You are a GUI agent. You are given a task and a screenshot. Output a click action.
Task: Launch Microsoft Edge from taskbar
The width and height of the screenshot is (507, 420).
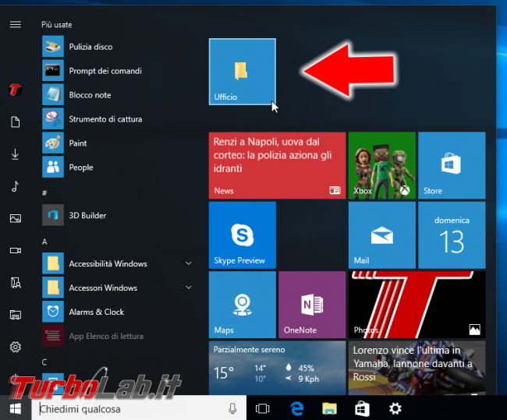point(296,408)
